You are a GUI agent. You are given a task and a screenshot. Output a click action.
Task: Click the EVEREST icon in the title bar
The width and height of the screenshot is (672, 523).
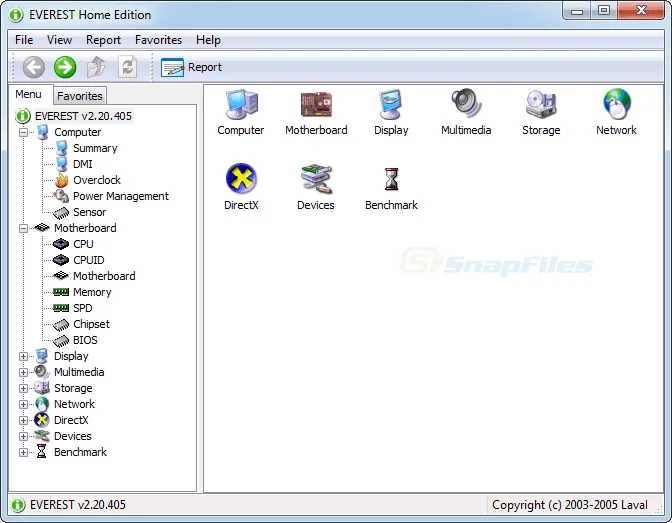pos(16,15)
